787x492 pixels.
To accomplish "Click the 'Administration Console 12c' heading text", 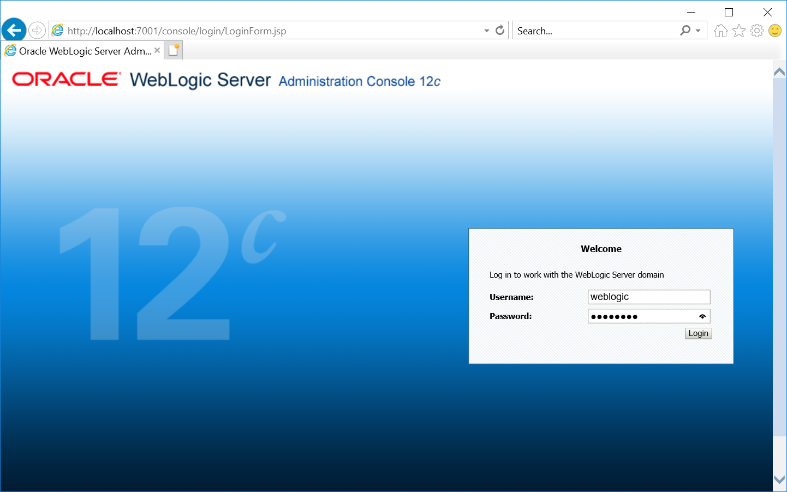I will [359, 81].
